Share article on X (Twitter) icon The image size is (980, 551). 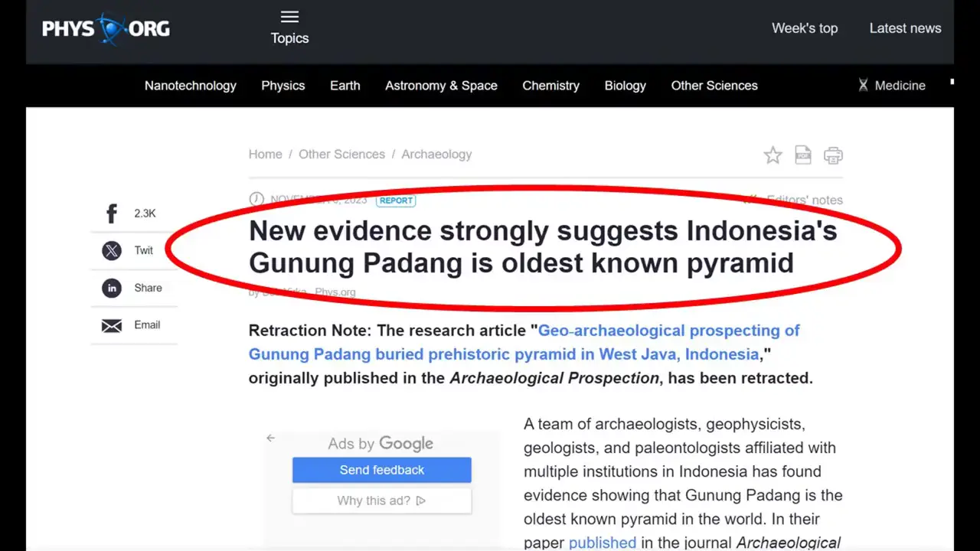click(x=112, y=250)
